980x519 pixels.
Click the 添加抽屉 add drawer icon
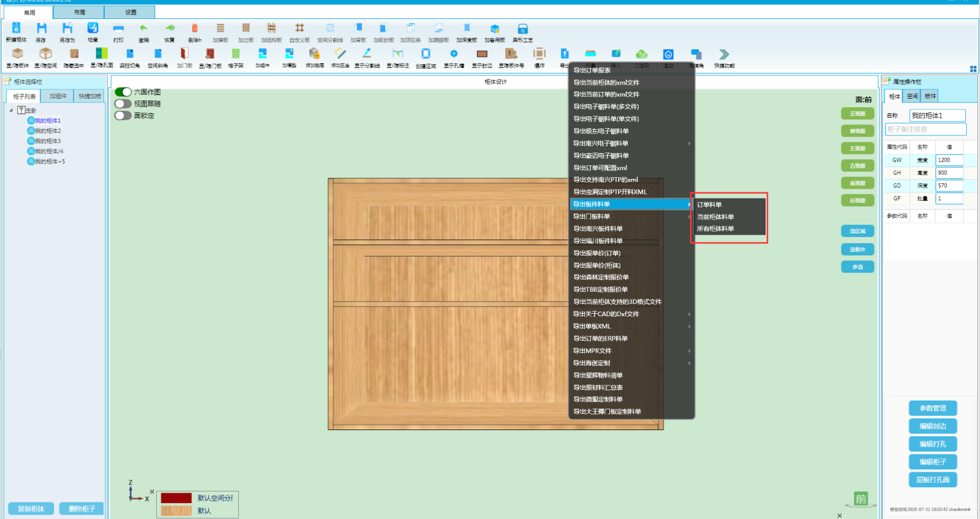pos(314,54)
